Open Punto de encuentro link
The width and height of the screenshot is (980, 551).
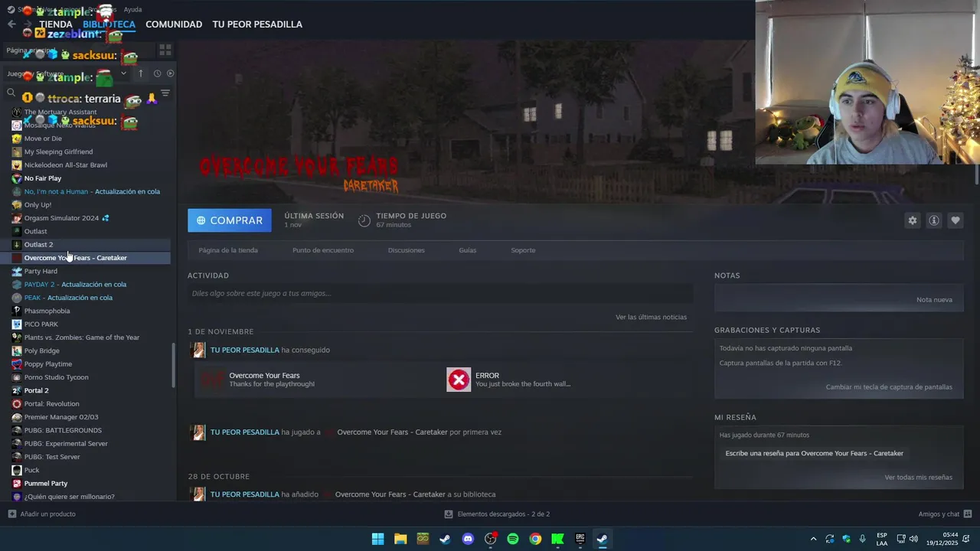click(x=323, y=250)
